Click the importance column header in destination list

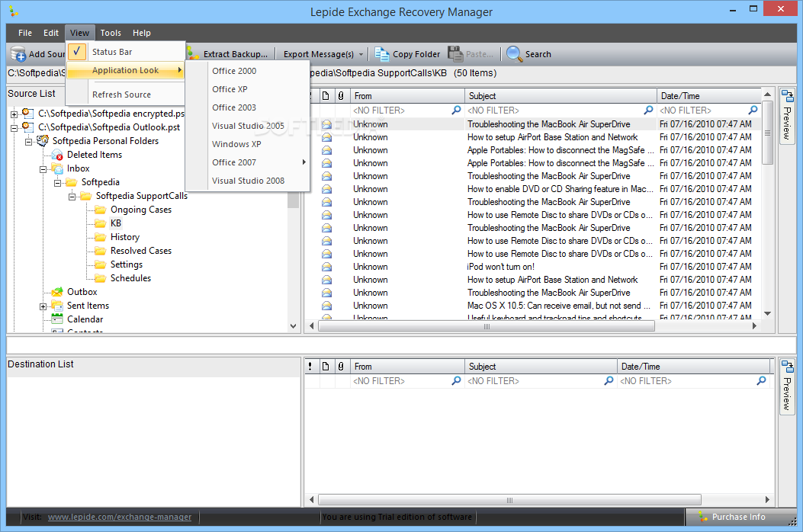pyautogui.click(x=310, y=367)
